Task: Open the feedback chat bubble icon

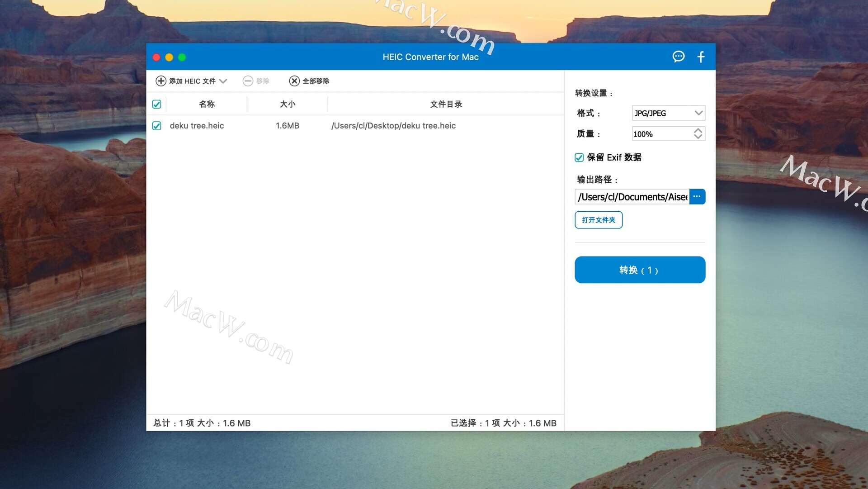Action: pyautogui.click(x=679, y=57)
